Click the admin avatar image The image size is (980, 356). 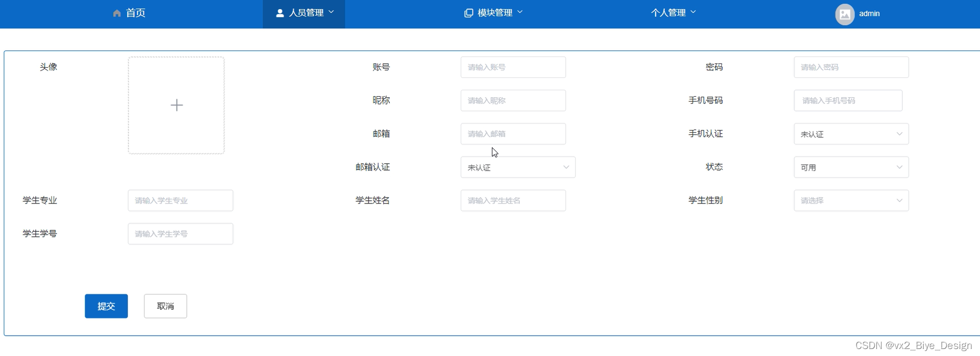845,14
